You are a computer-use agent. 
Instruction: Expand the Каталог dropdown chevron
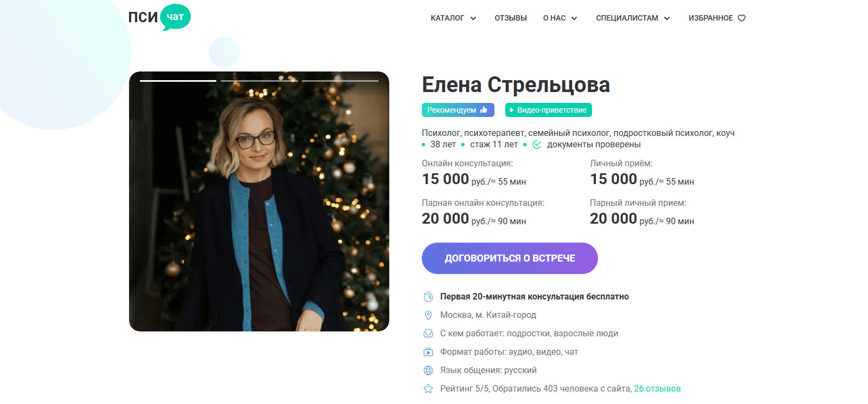click(x=473, y=18)
